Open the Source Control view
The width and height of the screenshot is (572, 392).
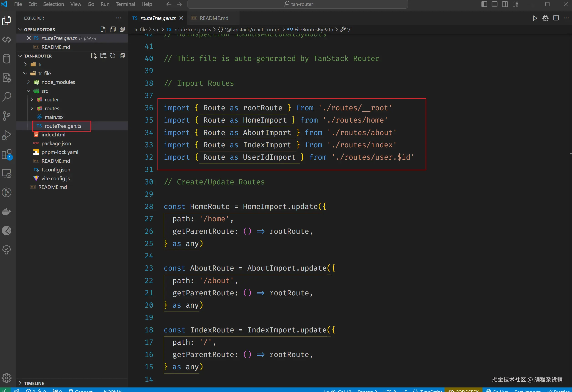(x=7, y=116)
